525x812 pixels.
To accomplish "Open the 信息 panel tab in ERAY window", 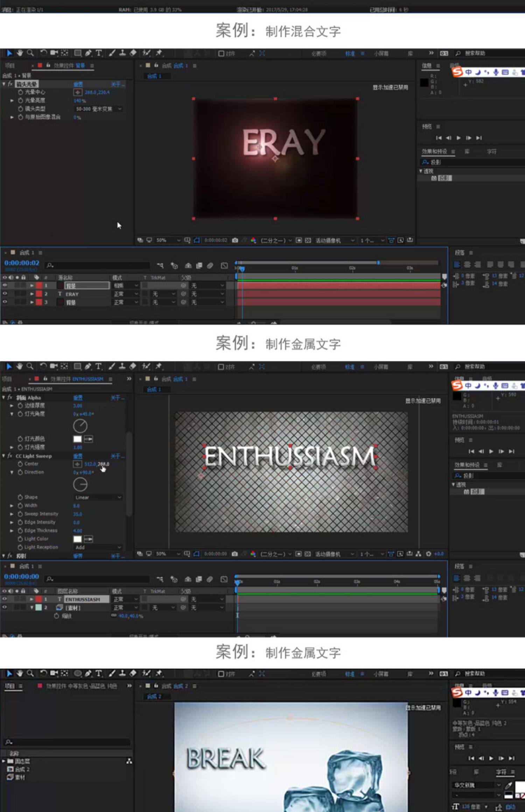I will coord(427,65).
